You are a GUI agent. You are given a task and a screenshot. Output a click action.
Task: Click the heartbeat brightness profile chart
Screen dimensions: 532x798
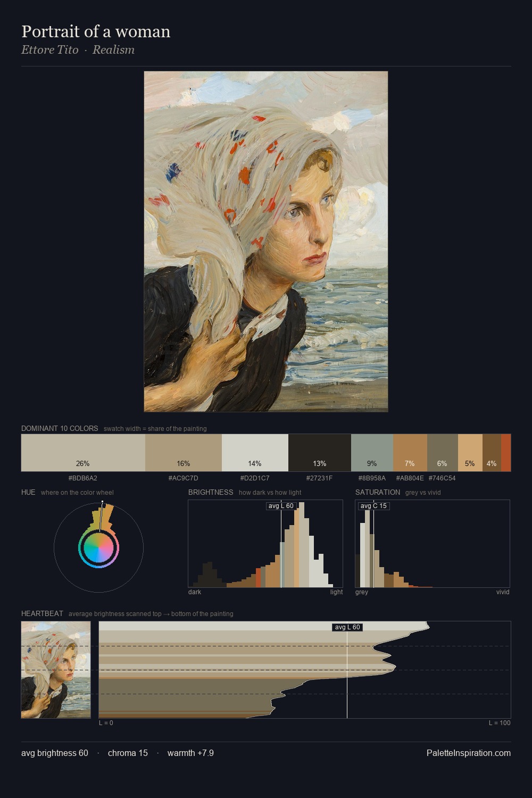tap(305, 670)
